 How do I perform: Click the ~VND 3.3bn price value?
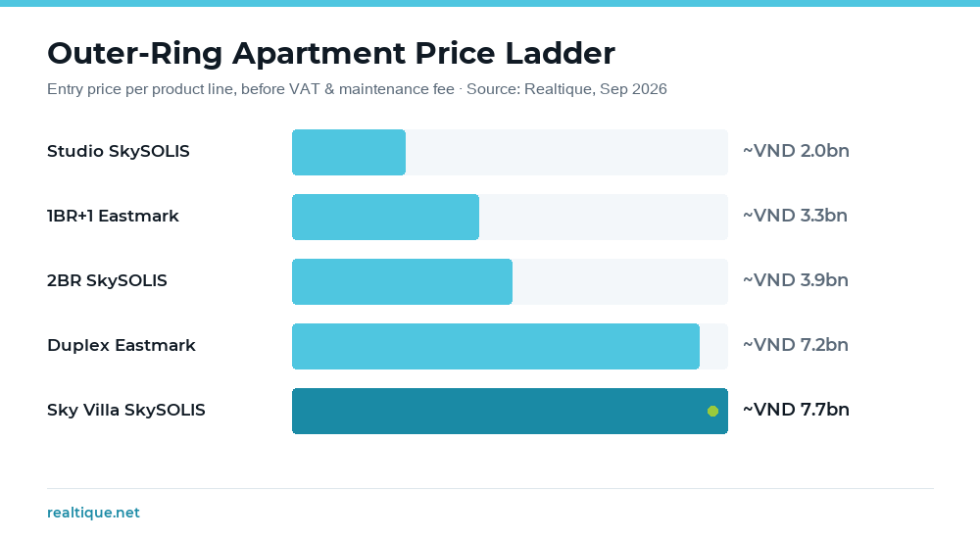(x=795, y=216)
